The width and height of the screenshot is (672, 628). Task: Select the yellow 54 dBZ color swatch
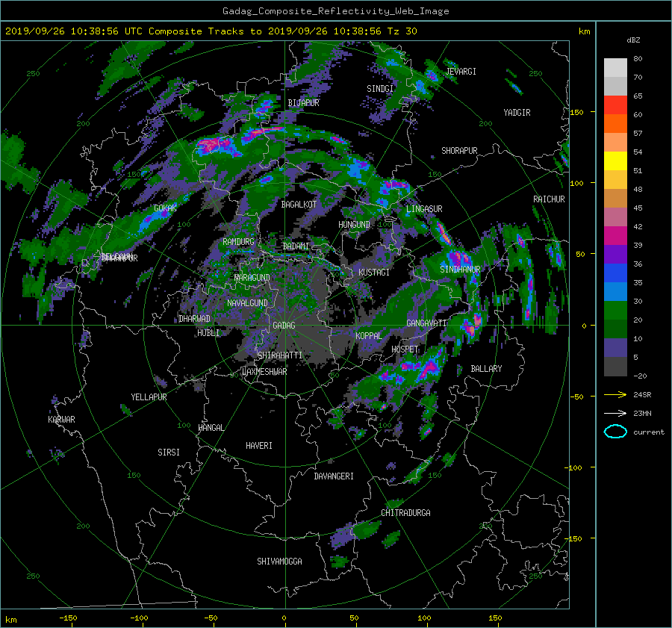pos(615,161)
